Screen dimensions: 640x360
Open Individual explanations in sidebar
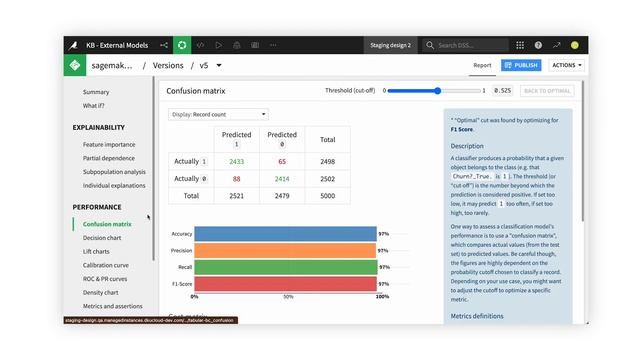point(114,186)
